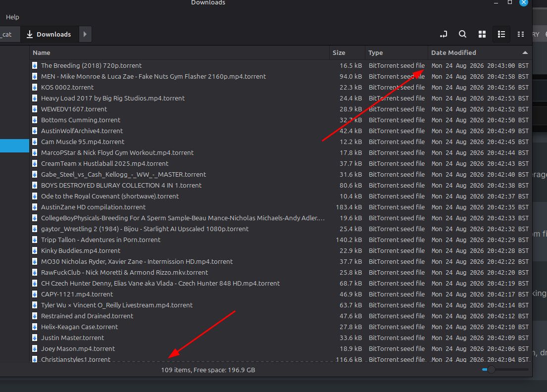Click icon of MarcoPStar & Nick Floyd torrent

coord(35,152)
